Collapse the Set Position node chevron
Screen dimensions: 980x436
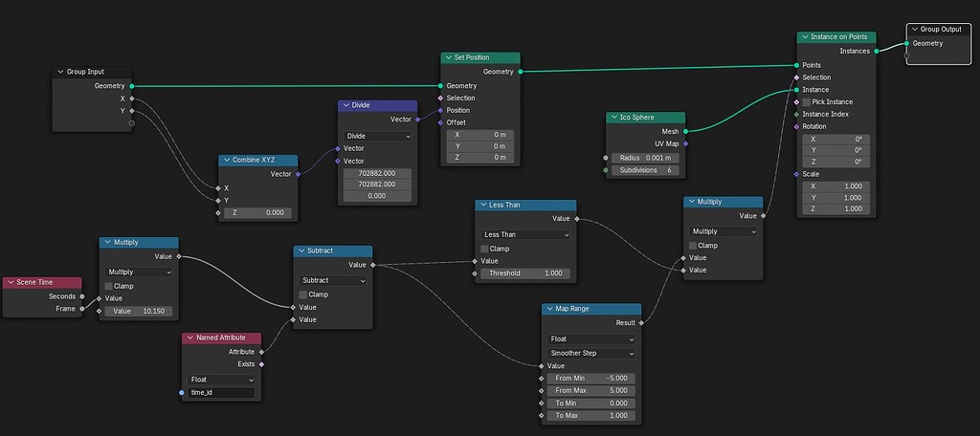[448, 57]
